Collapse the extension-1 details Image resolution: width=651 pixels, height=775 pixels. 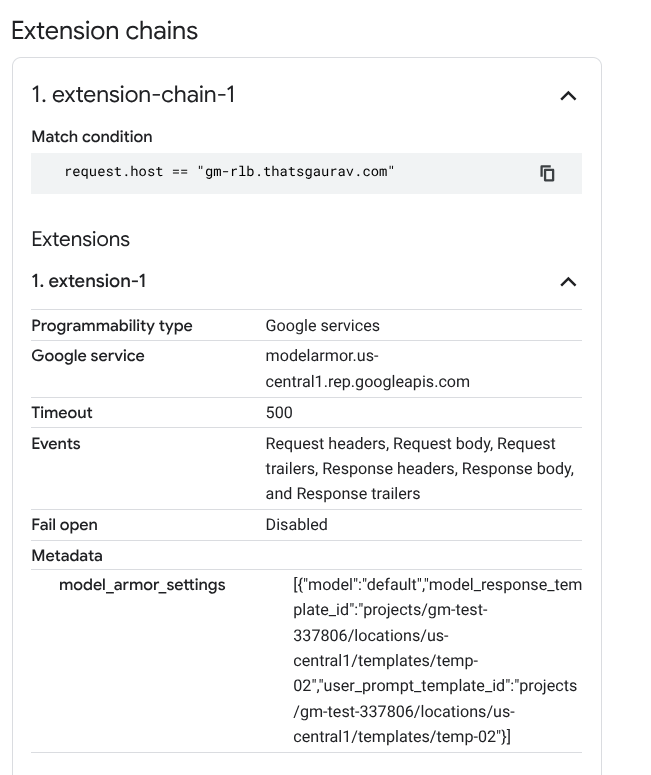568,282
